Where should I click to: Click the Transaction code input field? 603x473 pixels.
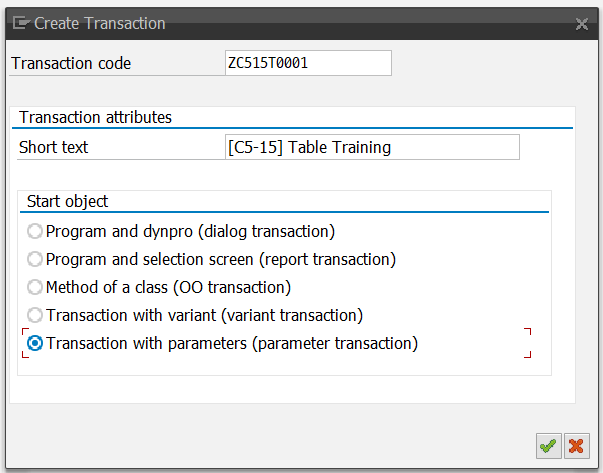click(x=308, y=63)
